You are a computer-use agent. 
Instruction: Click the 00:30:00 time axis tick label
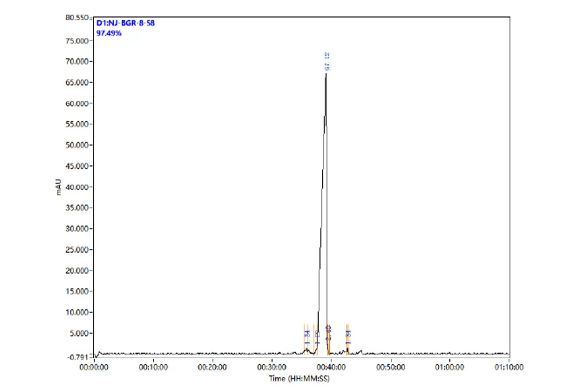coord(273,367)
